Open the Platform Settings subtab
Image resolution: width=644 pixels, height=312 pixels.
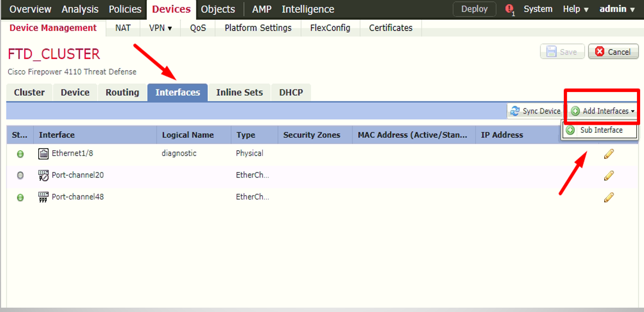(x=258, y=28)
